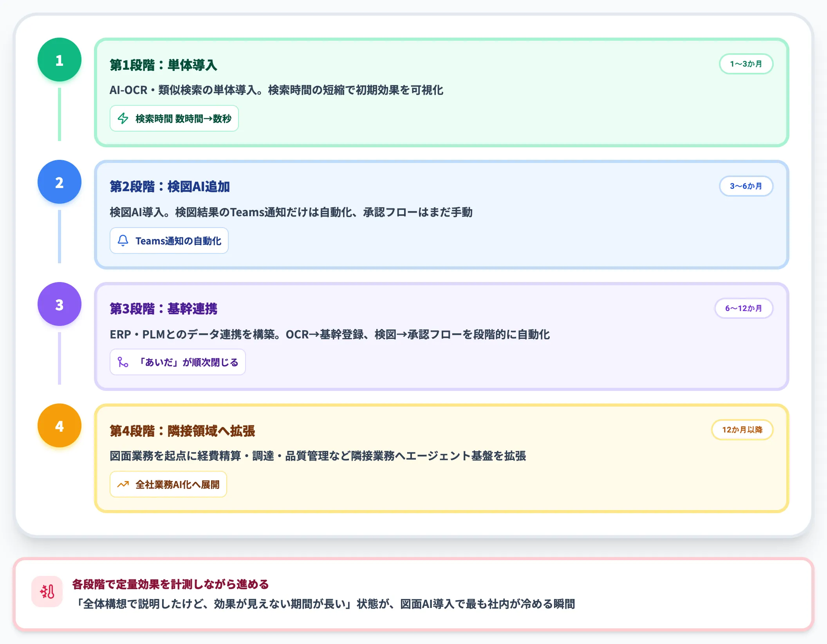
Task: Select the 12か月以降 period badge
Action: tap(742, 430)
